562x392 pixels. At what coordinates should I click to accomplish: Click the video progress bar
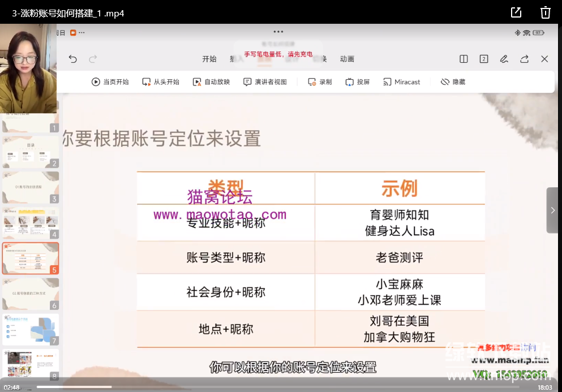tap(278, 387)
